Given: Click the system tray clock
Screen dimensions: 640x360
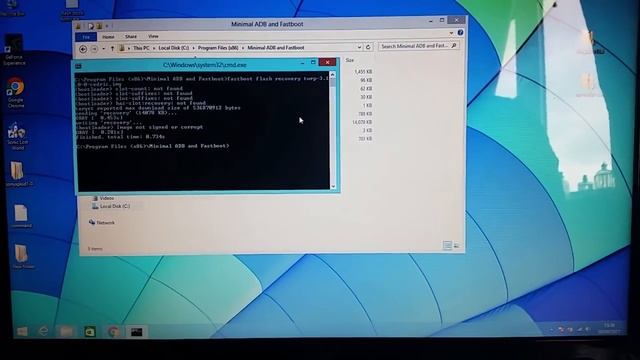Looking at the screenshot, I should 609,329.
